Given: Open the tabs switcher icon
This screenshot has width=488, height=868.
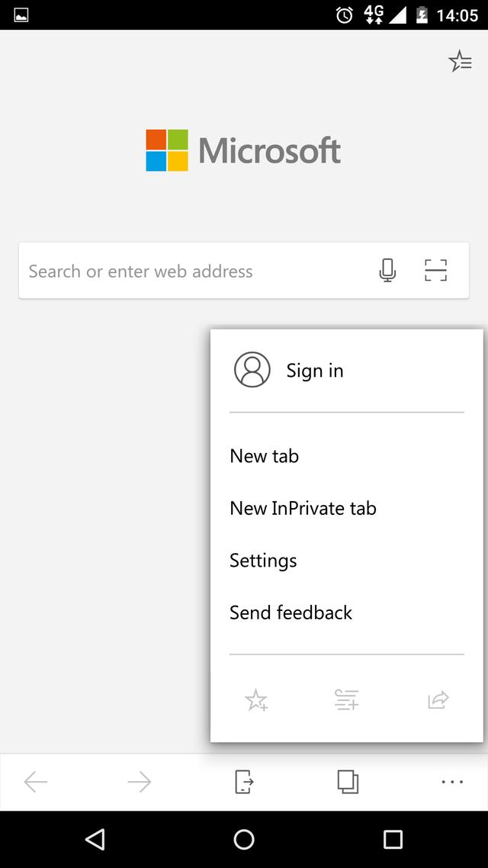Looking at the screenshot, I should pyautogui.click(x=348, y=782).
